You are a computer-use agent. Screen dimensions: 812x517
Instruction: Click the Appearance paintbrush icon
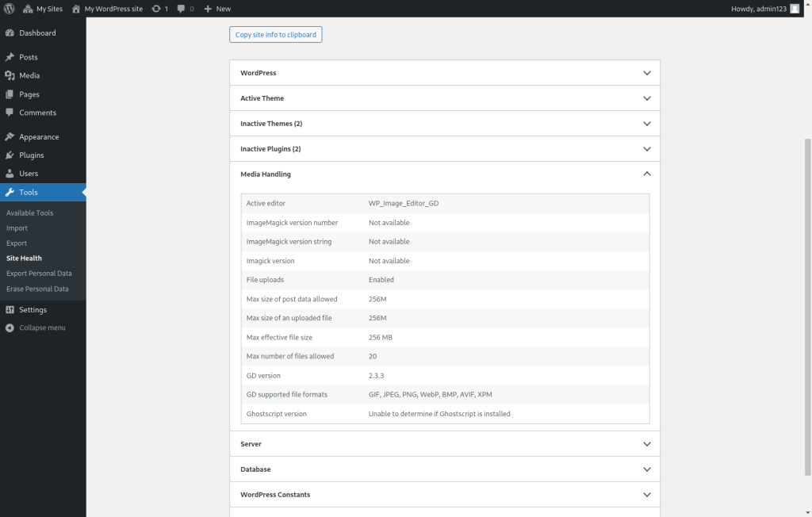click(x=10, y=136)
